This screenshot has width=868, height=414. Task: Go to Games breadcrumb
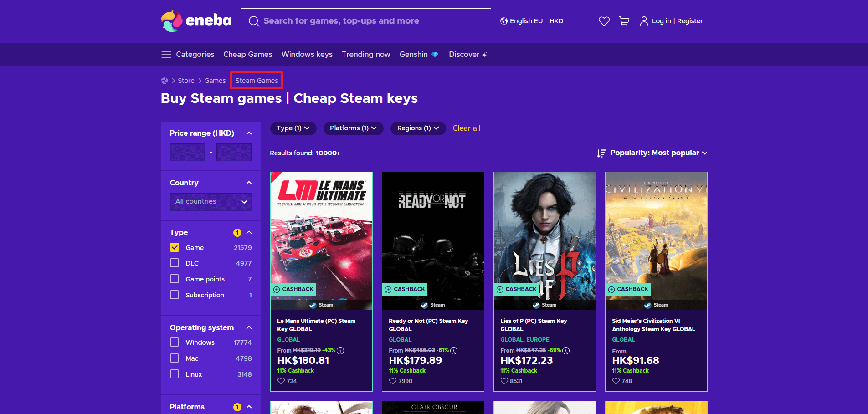pos(215,81)
